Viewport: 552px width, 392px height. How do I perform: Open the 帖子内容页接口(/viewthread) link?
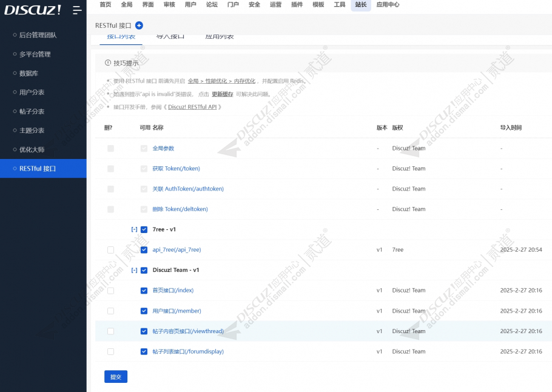click(x=188, y=331)
